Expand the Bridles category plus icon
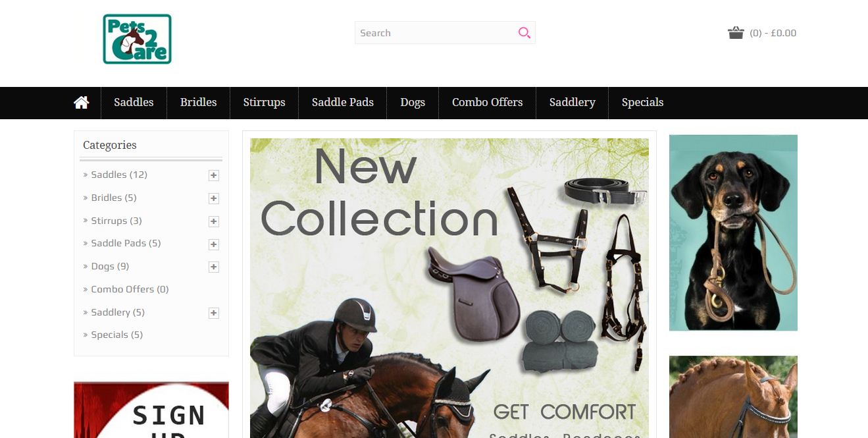Image resolution: width=868 pixels, height=438 pixels. [x=214, y=198]
